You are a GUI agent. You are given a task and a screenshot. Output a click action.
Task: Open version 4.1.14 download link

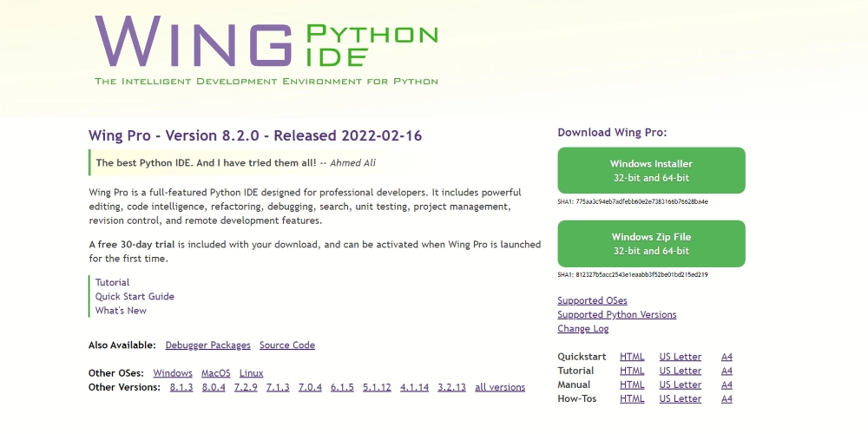(415, 387)
